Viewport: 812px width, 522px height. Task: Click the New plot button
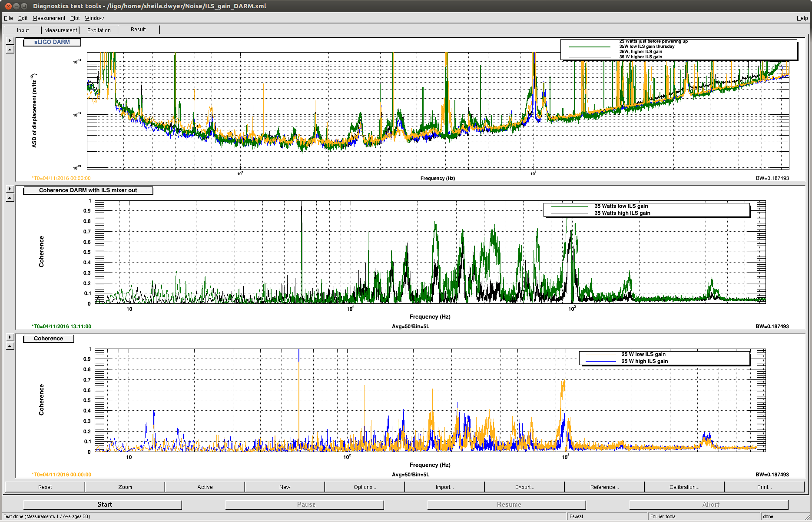285,487
